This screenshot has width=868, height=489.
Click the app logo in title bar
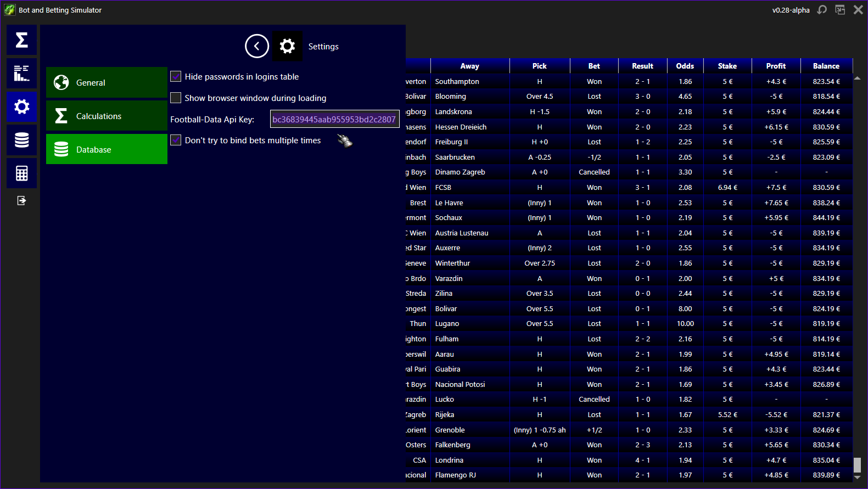point(9,10)
